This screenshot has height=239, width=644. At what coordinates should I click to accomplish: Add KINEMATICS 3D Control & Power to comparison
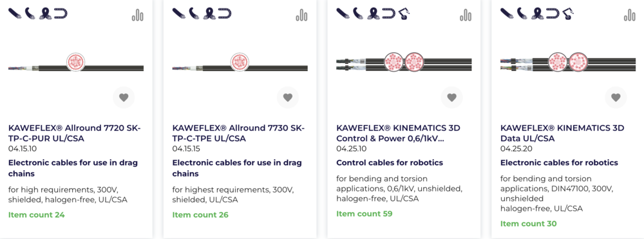(x=466, y=15)
